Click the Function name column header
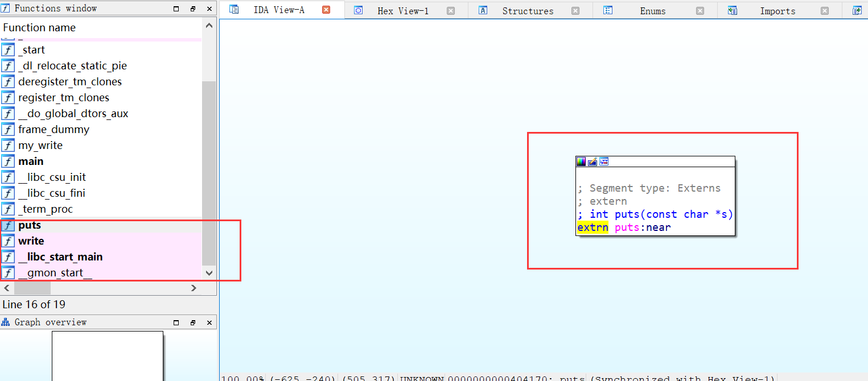 [x=39, y=27]
